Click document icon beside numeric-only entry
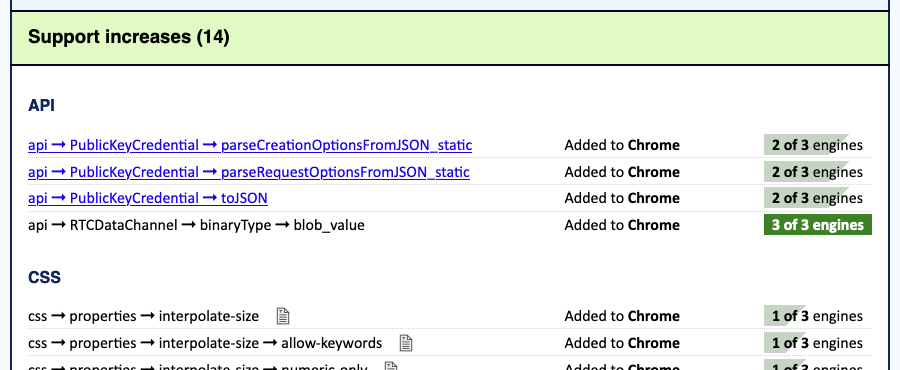Viewport: 900px width, 370px height. click(391, 367)
